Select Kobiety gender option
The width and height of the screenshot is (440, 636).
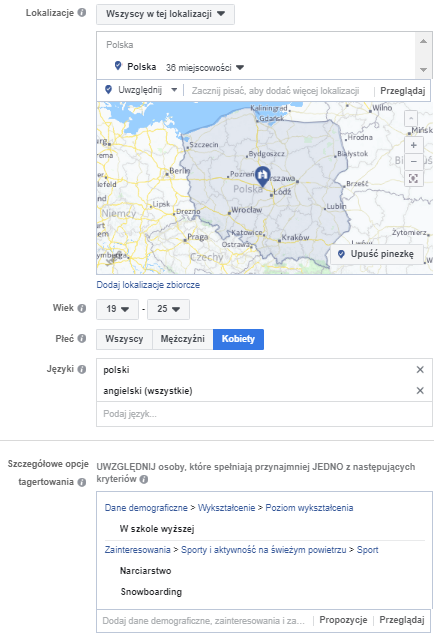(x=238, y=339)
